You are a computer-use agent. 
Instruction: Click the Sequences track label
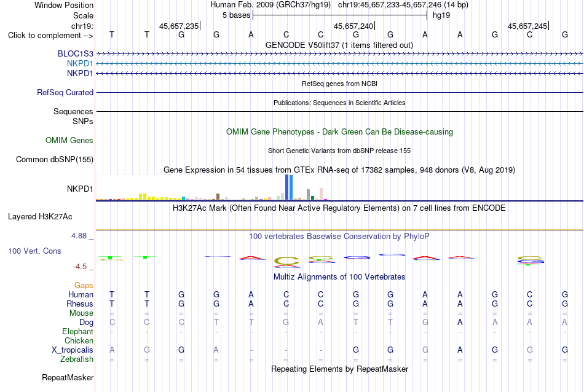(x=73, y=111)
